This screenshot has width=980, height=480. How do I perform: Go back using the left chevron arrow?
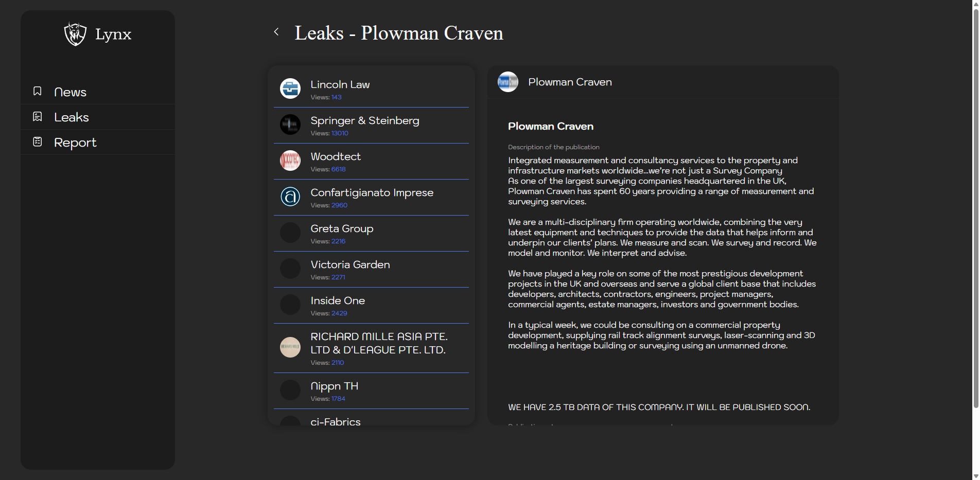[x=276, y=32]
